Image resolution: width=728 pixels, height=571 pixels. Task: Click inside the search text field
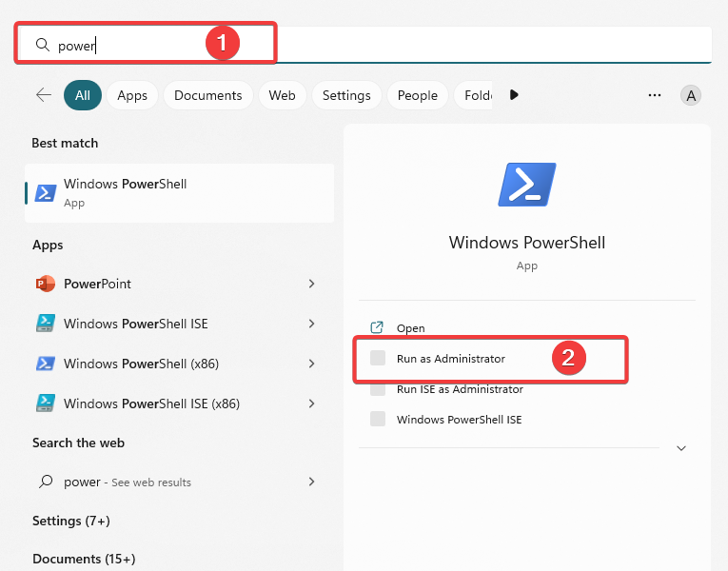364,45
